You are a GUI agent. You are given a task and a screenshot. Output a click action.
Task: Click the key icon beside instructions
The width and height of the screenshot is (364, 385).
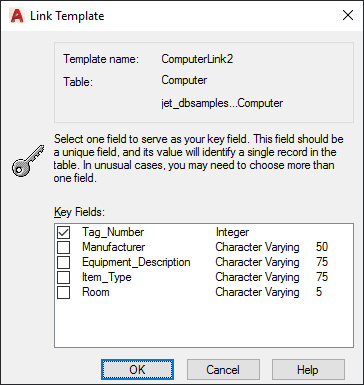(28, 160)
